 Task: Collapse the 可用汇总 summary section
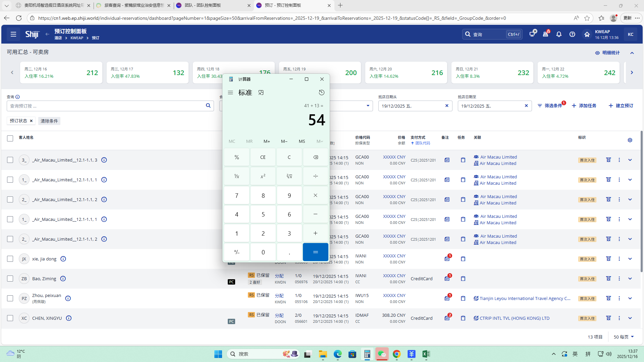632,53
